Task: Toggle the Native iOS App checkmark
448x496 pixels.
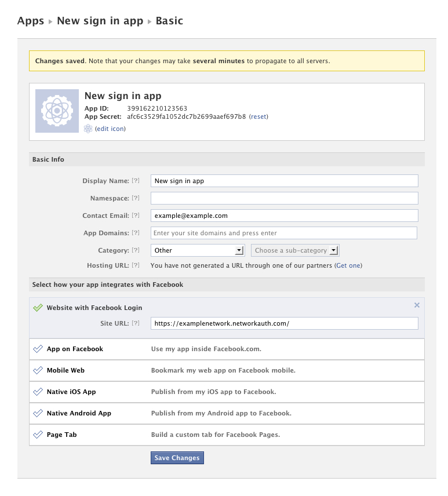Action: (x=38, y=392)
